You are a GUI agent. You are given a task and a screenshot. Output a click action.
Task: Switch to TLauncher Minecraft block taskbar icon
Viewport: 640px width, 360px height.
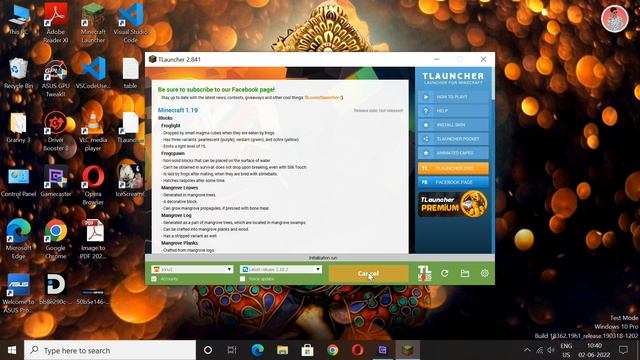tap(407, 350)
